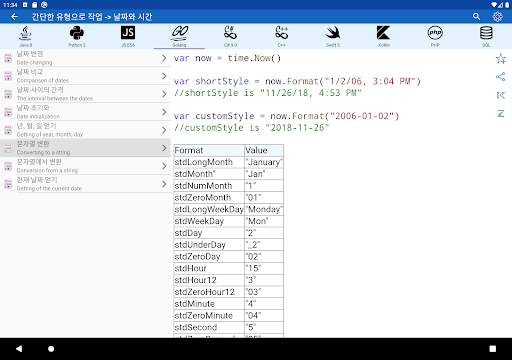Open the SQL database language tab
This screenshot has width=512, height=360.
[486, 36]
